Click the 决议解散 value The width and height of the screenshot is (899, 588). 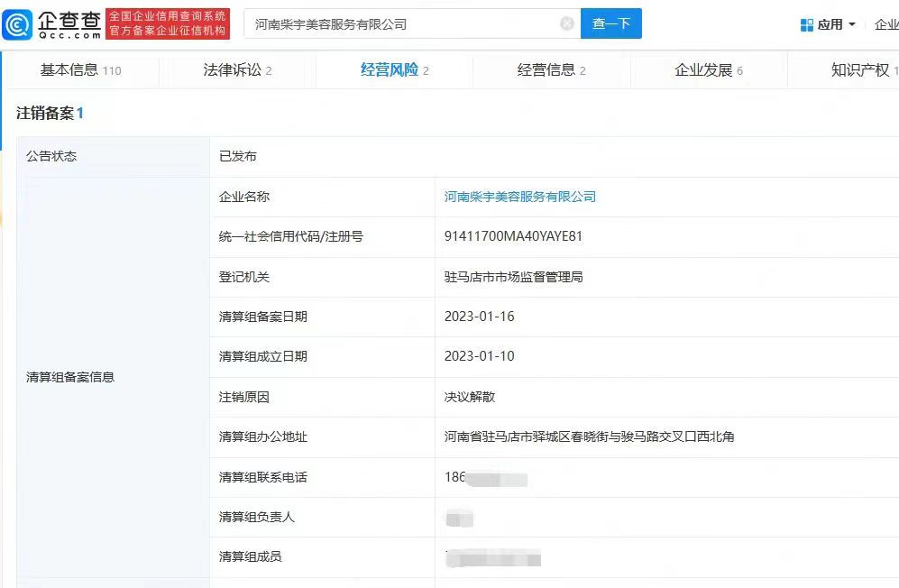click(470, 397)
